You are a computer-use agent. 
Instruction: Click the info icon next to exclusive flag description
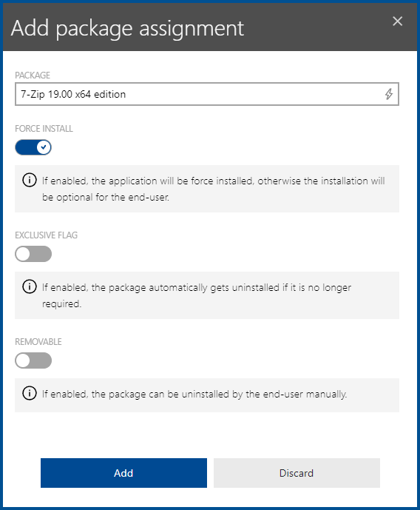point(30,287)
